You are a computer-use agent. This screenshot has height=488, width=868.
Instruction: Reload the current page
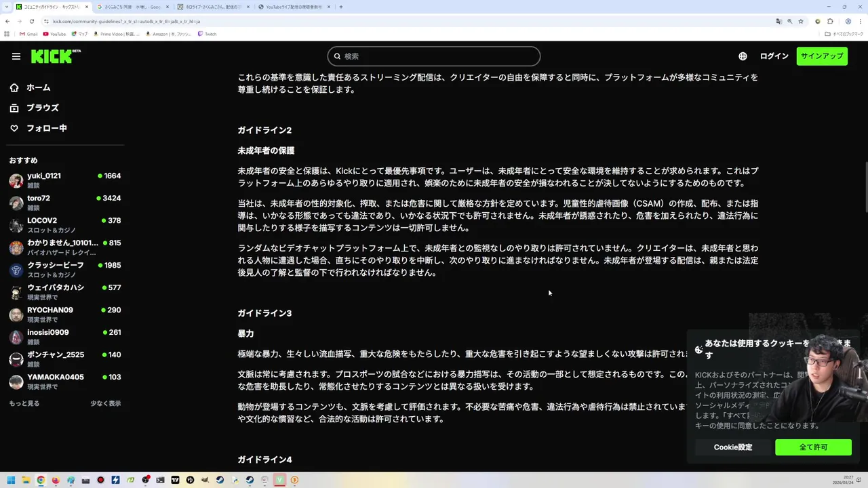click(x=31, y=21)
